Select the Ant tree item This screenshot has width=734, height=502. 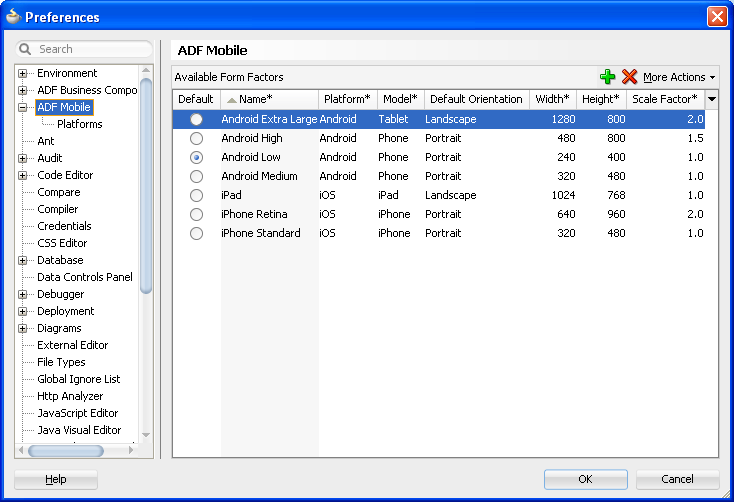[46, 141]
